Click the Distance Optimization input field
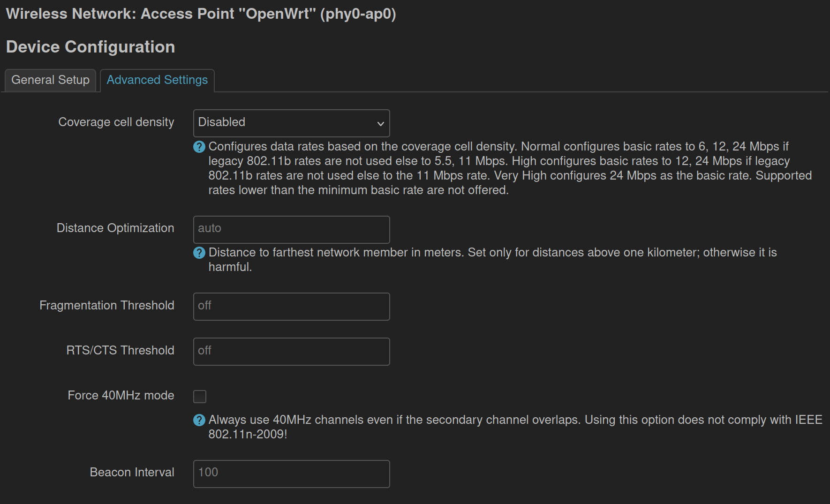The width and height of the screenshot is (830, 504). pos(291,230)
